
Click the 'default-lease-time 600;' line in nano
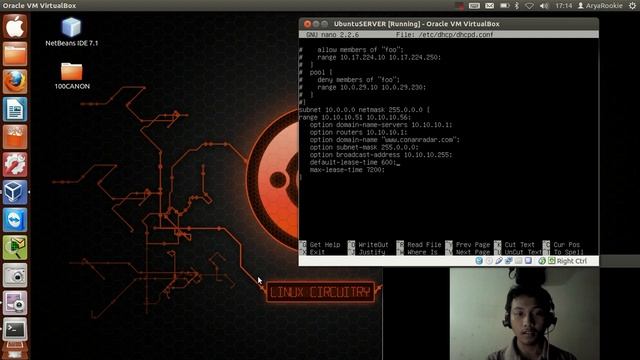click(353, 162)
